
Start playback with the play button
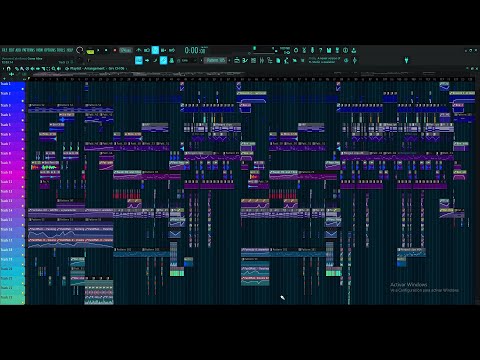[x=98, y=50]
